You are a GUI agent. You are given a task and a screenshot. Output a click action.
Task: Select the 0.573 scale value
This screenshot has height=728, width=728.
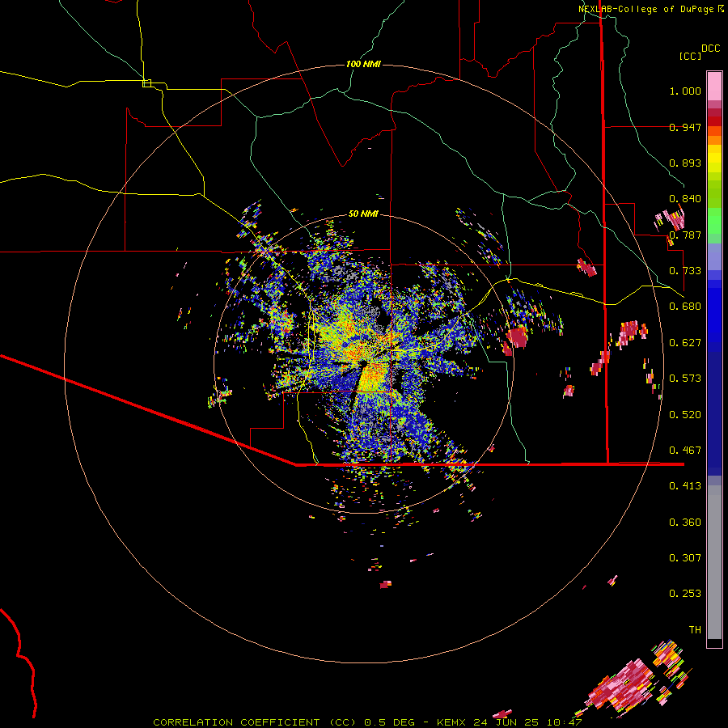[x=685, y=379]
